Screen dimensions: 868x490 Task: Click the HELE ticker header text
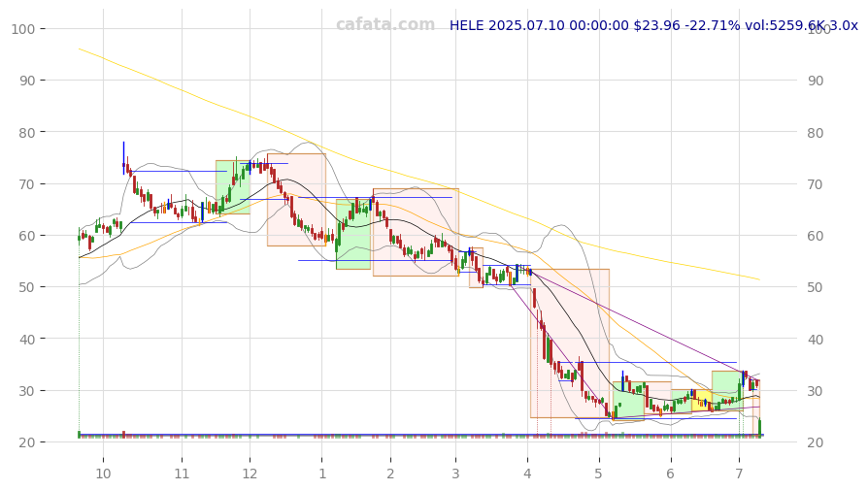pyautogui.click(x=653, y=25)
